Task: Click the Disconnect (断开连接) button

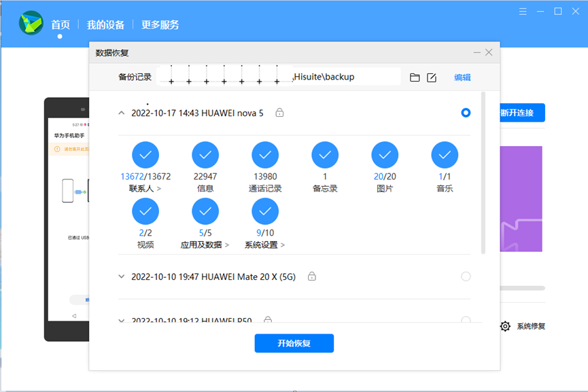Action: 522,112
